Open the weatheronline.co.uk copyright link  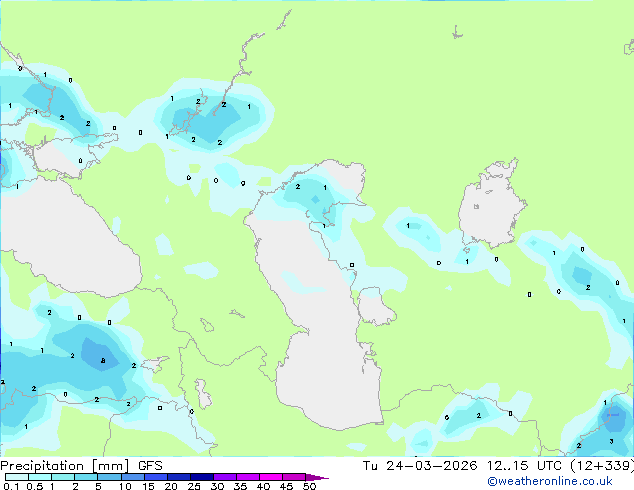point(550,481)
